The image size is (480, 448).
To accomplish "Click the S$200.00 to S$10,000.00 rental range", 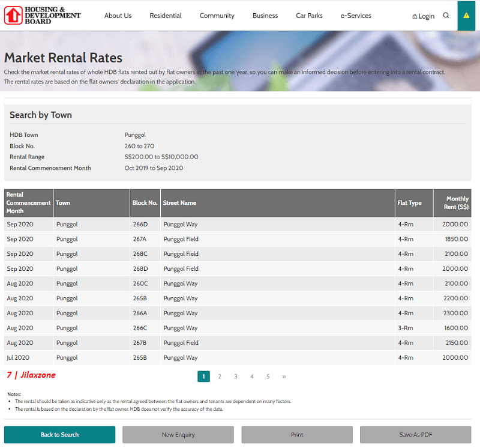I will tap(161, 157).
